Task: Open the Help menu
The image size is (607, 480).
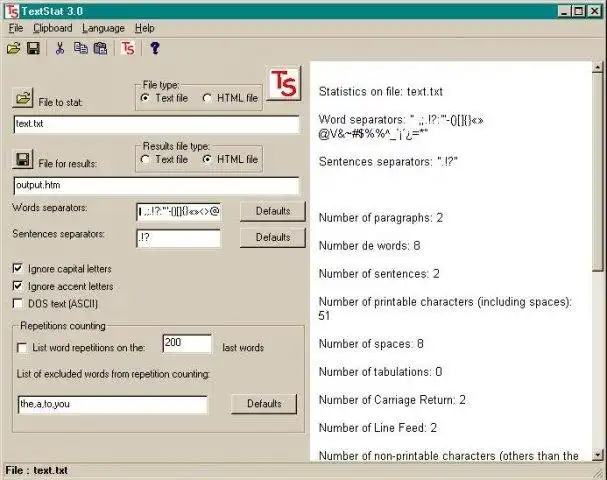Action: [x=144, y=28]
